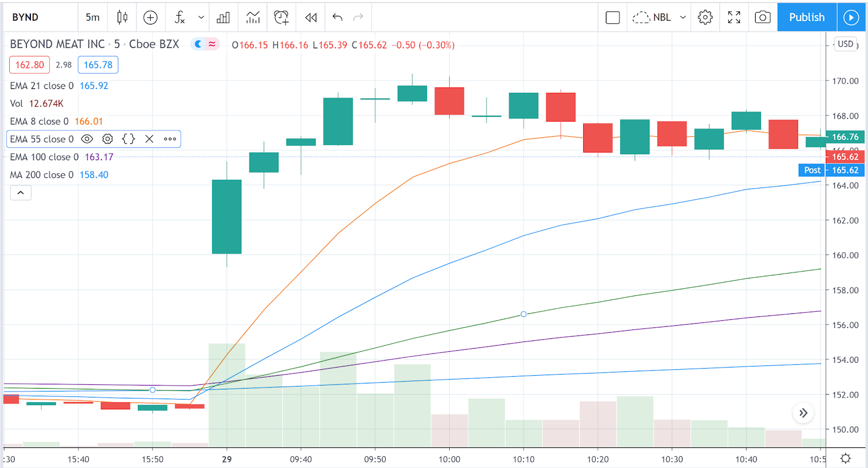The height and width of the screenshot is (468, 868).
Task: Open the candlestick chart style menu
Action: coord(122,17)
